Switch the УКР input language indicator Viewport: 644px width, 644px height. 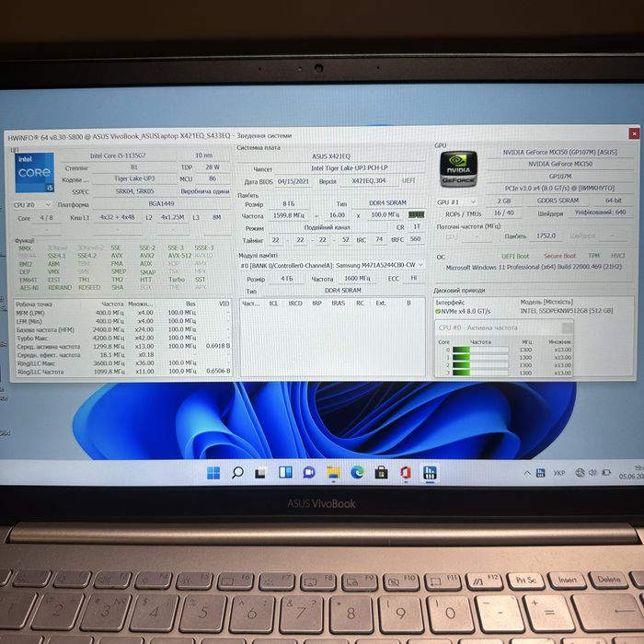[x=559, y=473]
